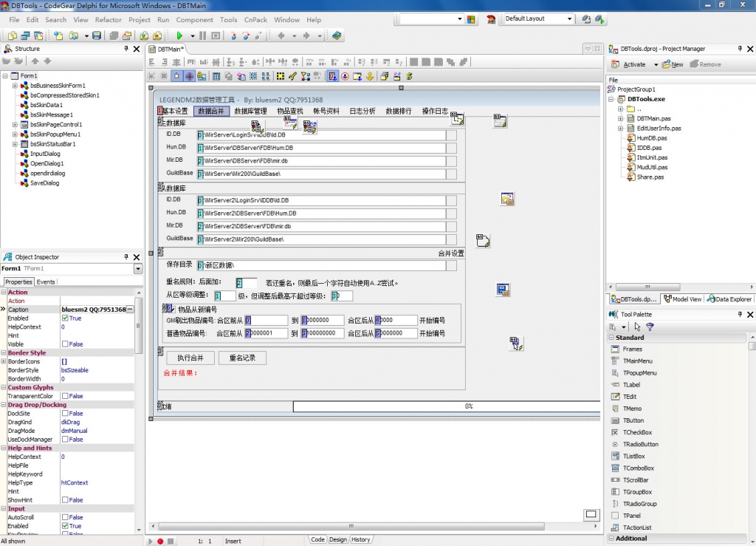Viewport: 756px width, 546px height.
Task: Expand the bsSkinStatusBar1 node
Action: (x=15, y=144)
